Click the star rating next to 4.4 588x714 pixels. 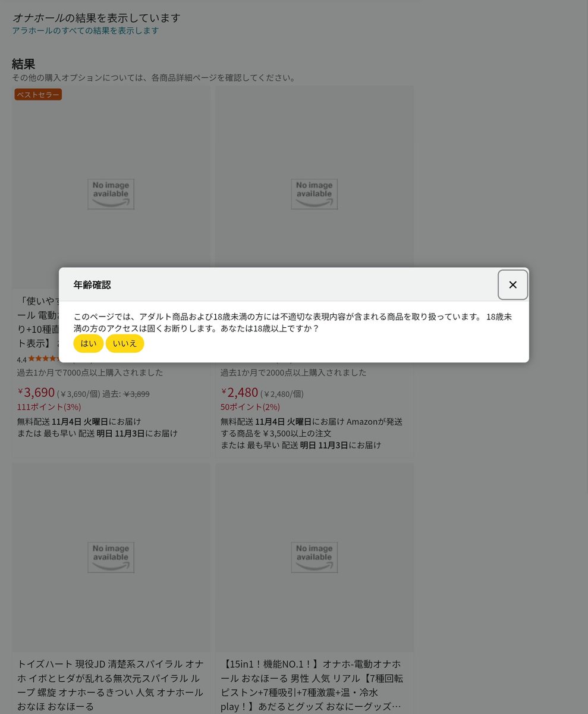click(x=43, y=359)
